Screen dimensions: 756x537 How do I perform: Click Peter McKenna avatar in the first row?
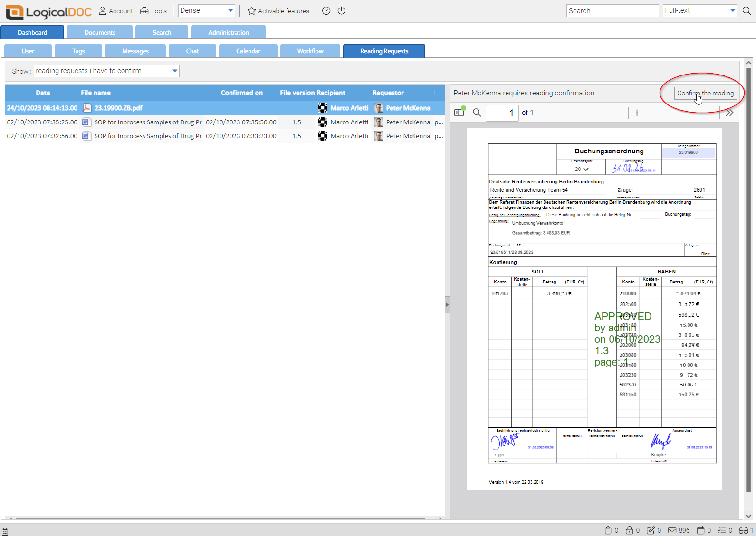tap(379, 108)
